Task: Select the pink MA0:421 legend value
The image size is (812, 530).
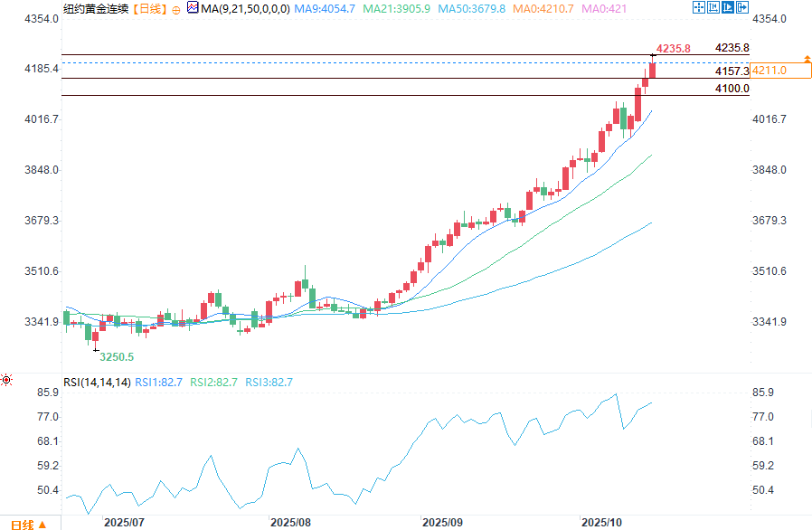Action: 604,9
